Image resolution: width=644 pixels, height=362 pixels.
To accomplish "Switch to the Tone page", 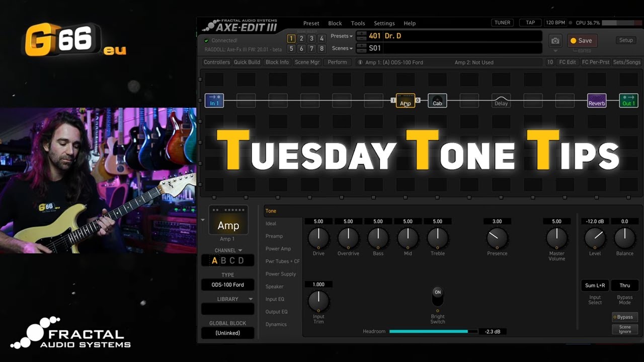I will 271,211.
